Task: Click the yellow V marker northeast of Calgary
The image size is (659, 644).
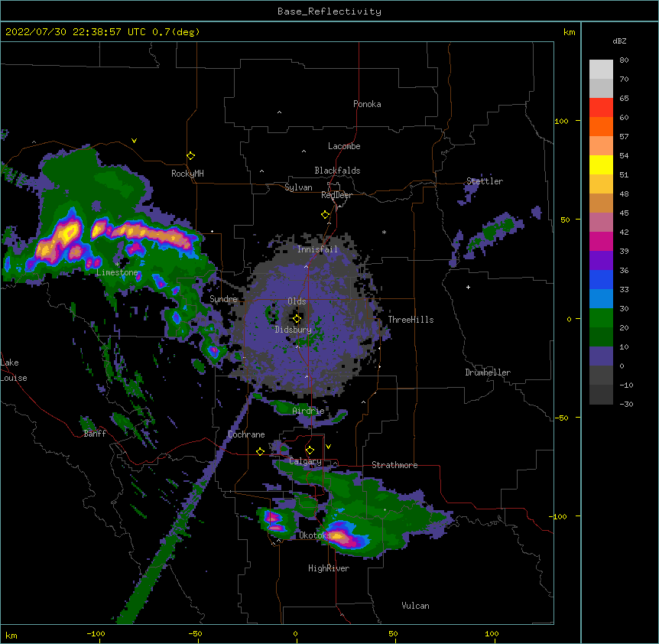Action: (x=328, y=447)
